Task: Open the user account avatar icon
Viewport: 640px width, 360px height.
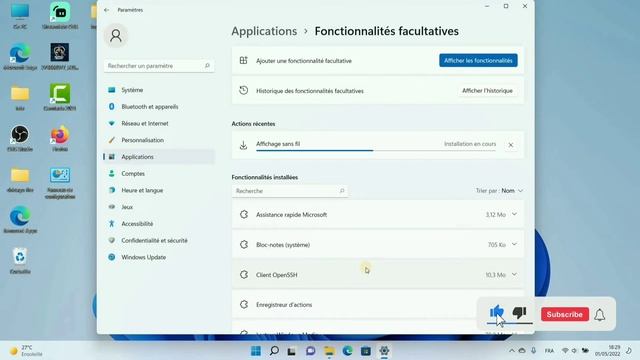Action: coord(116,36)
